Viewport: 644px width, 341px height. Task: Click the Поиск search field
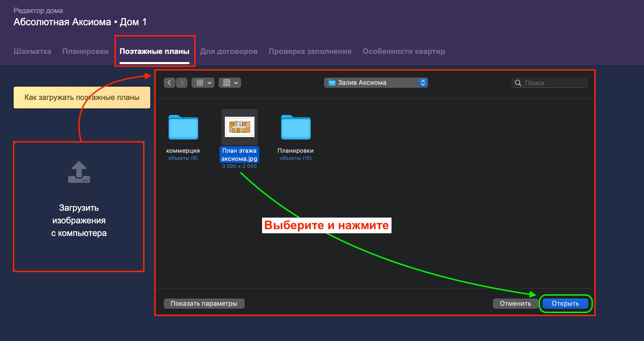coord(550,83)
